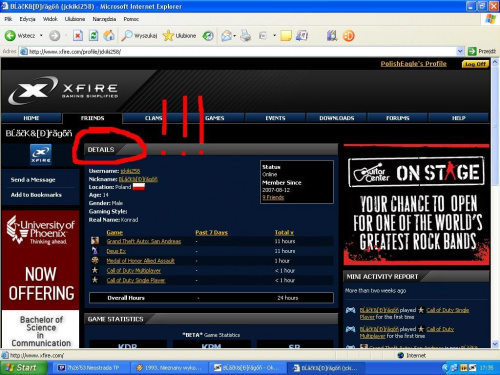Expand the Back button history dropdown arrow
This screenshot has height=375, width=500.
(41, 35)
